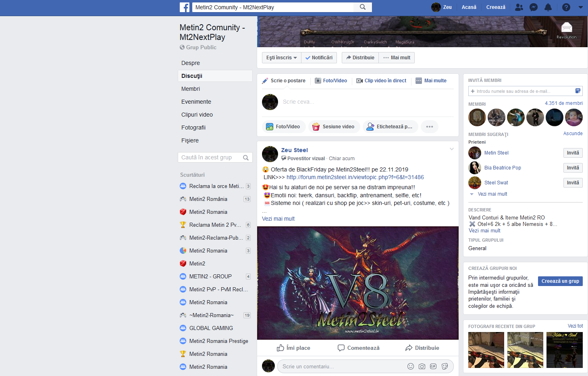
Task: Add GIF to comment via GIF icon
Action: (x=433, y=366)
